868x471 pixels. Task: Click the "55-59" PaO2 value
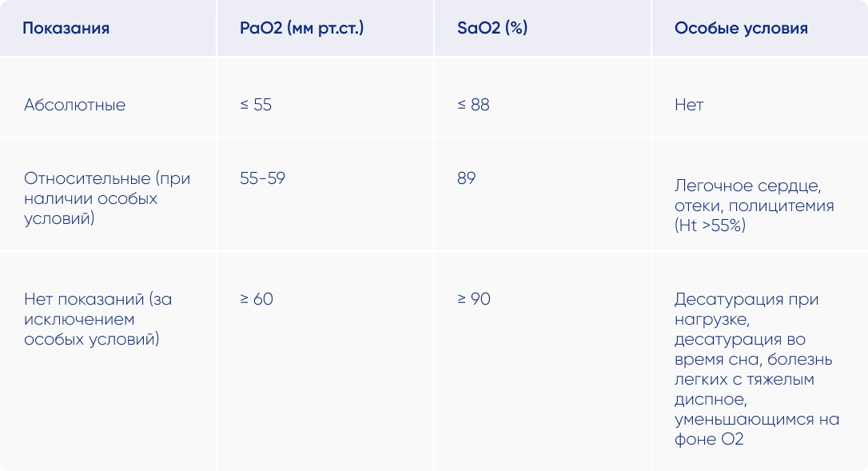262,178
